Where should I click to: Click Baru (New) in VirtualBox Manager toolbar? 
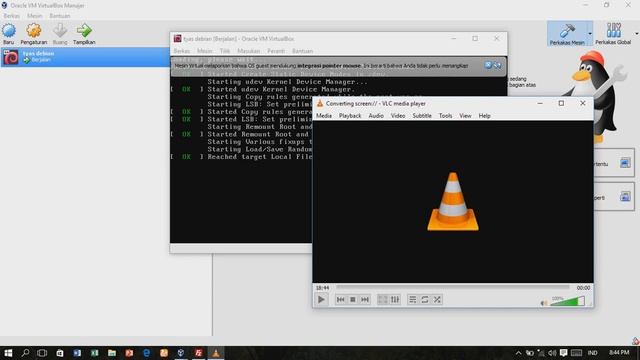9,34
